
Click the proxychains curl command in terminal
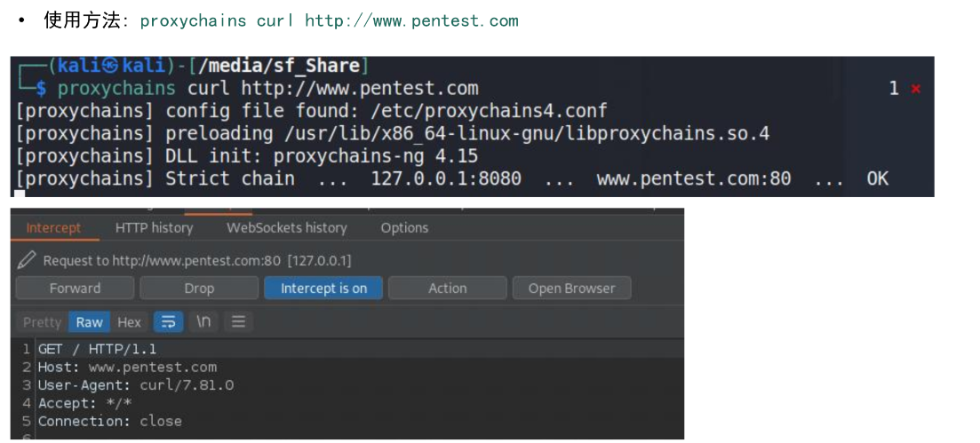tap(267, 89)
